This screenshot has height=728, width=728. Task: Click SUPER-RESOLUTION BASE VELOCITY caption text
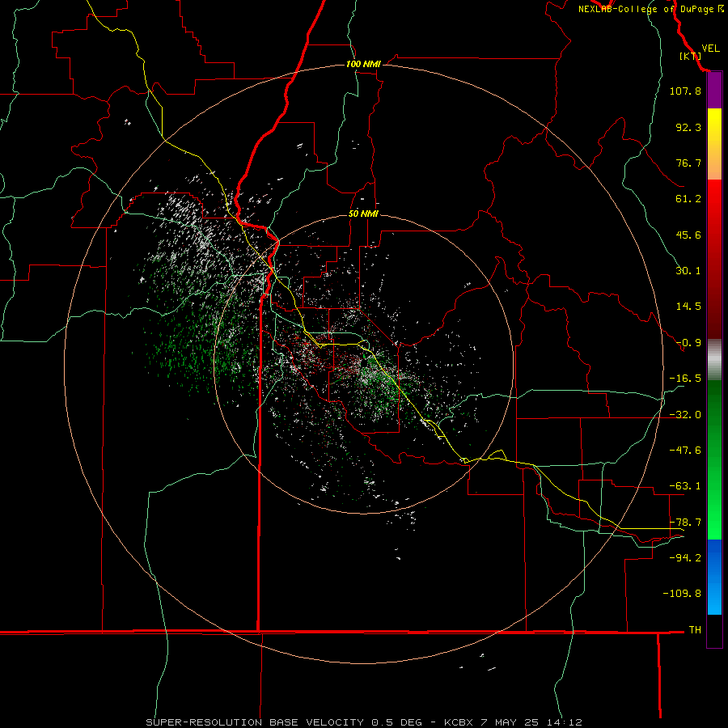(255, 722)
